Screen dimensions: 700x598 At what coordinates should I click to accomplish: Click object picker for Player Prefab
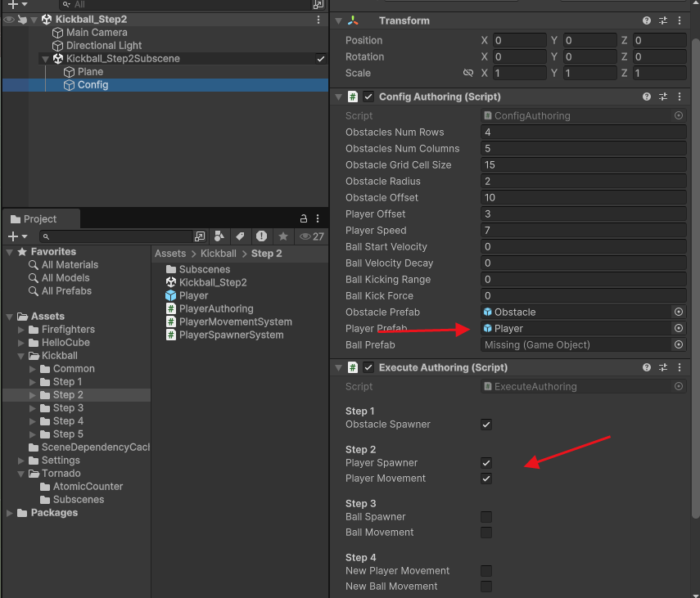679,329
